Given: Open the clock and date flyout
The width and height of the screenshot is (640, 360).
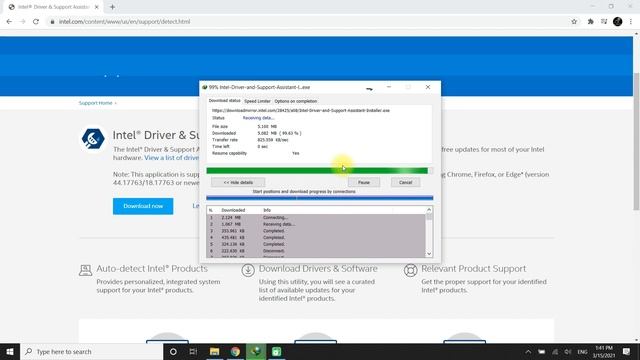Looking at the screenshot, I should 604,352.
